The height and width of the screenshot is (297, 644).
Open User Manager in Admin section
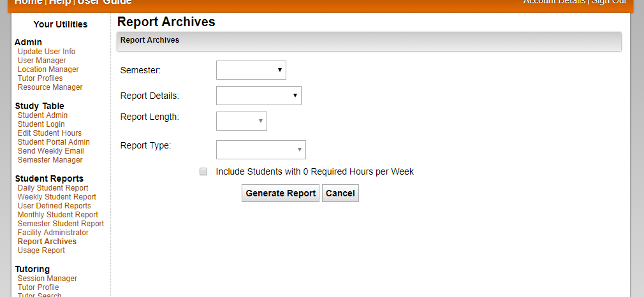click(42, 61)
